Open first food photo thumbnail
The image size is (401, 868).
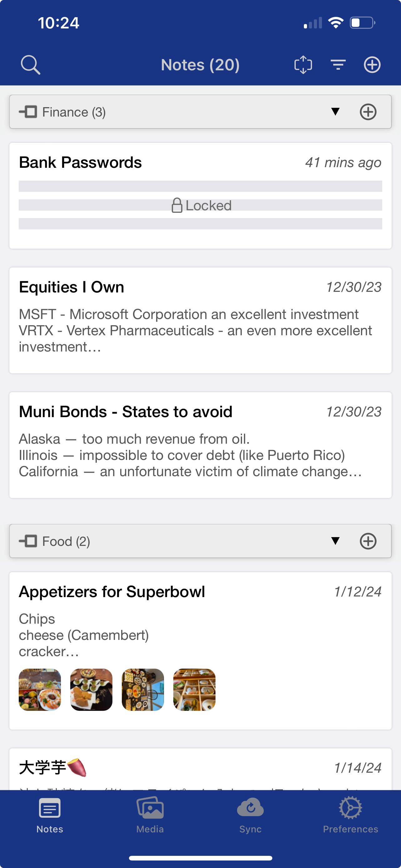click(x=40, y=690)
